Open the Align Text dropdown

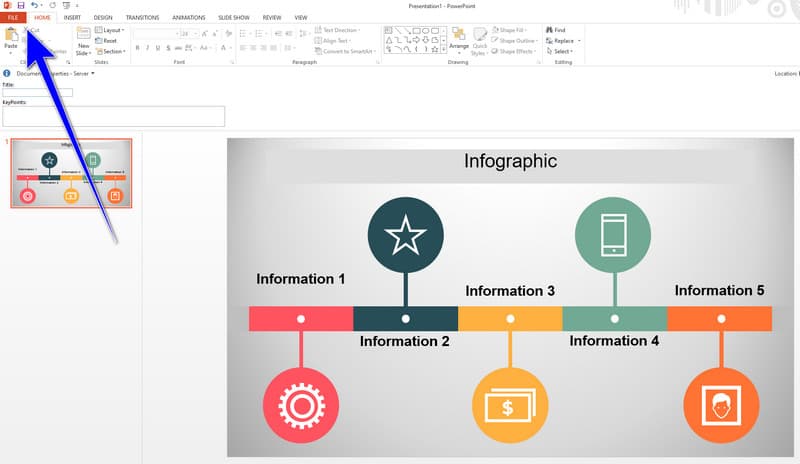pyautogui.click(x=333, y=41)
